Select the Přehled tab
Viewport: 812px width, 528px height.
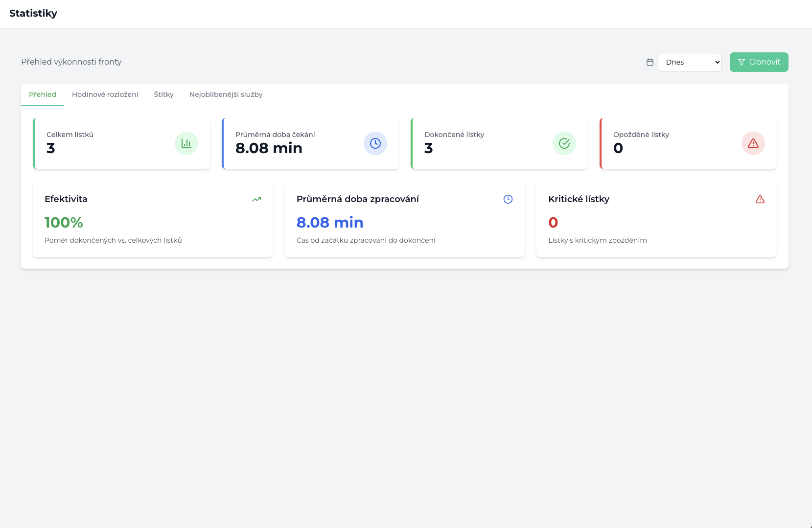tap(43, 94)
